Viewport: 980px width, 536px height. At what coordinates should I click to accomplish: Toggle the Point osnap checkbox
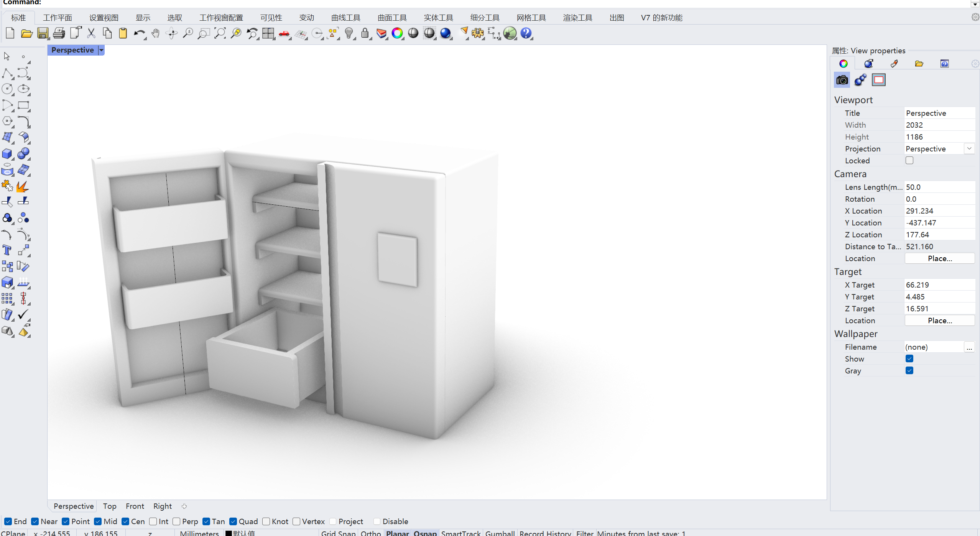pos(66,521)
